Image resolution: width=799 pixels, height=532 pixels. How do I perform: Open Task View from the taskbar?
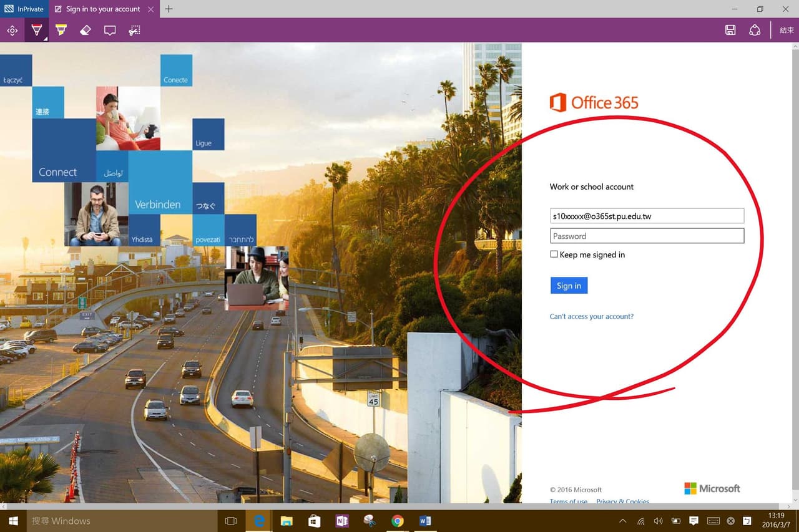coord(231,521)
